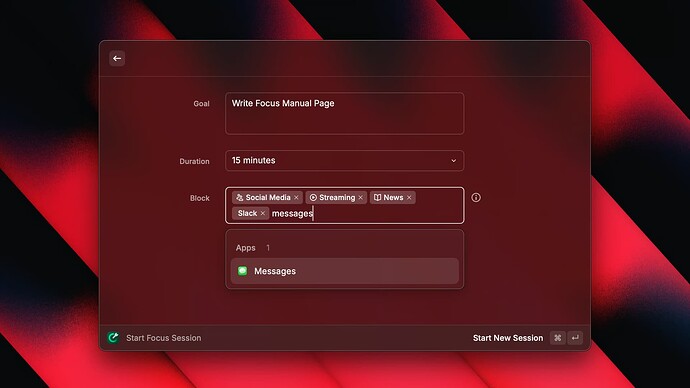Screen dimensions: 690x388
Task: Click the 'Block' field label
Action: click(x=200, y=198)
